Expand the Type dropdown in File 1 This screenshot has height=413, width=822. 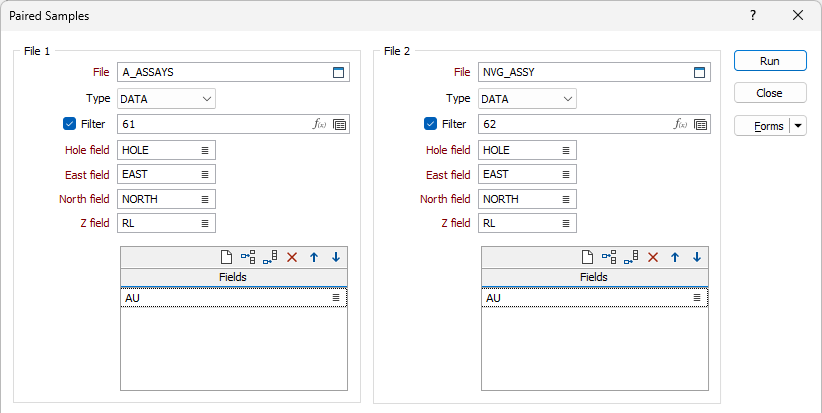(166, 99)
